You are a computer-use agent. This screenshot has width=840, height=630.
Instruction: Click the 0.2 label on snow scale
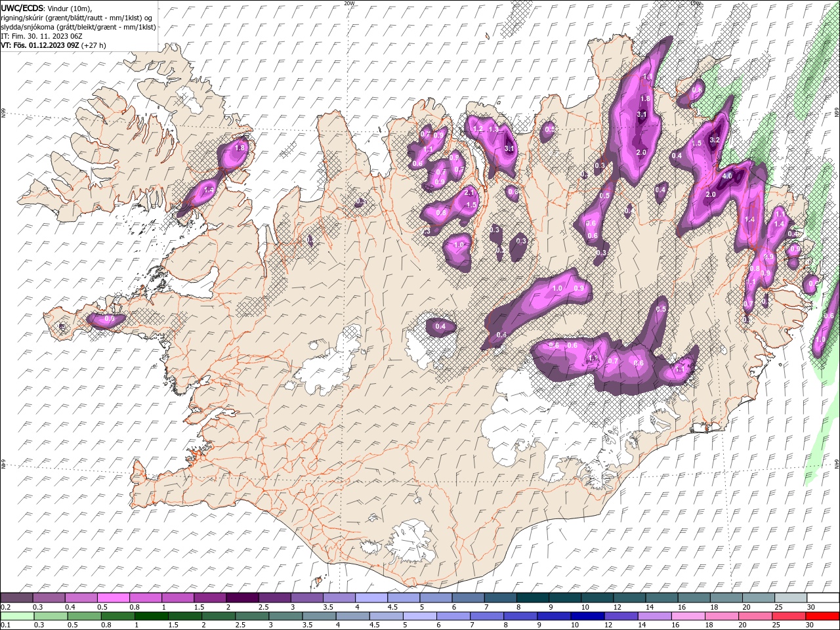[x=5, y=607]
